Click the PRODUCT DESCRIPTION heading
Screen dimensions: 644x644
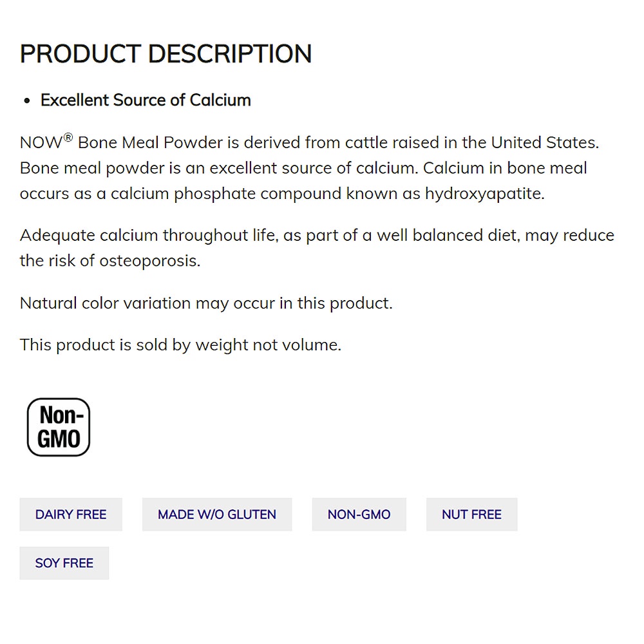pos(166,54)
